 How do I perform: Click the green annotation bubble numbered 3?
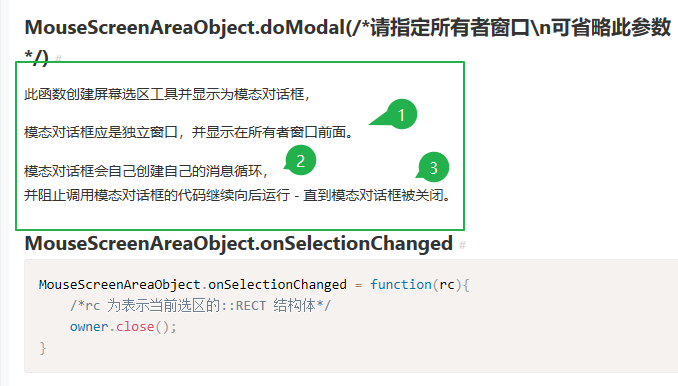tap(433, 167)
